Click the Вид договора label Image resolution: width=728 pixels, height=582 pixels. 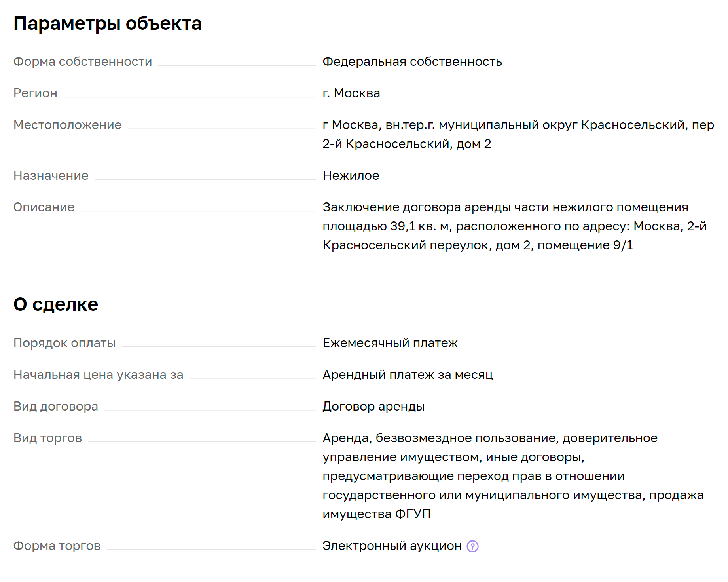point(56,407)
